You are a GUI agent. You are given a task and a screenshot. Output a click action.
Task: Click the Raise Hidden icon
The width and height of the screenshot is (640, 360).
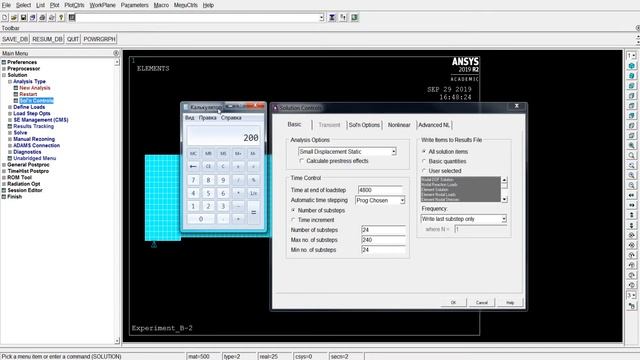pos(332,18)
